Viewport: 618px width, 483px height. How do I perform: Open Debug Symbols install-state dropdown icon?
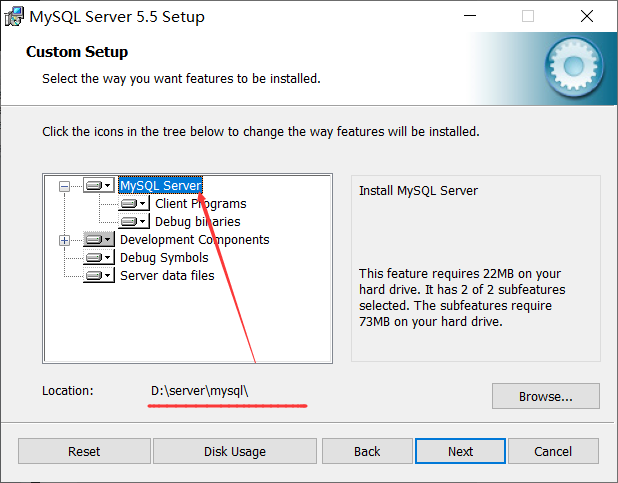pos(99,257)
